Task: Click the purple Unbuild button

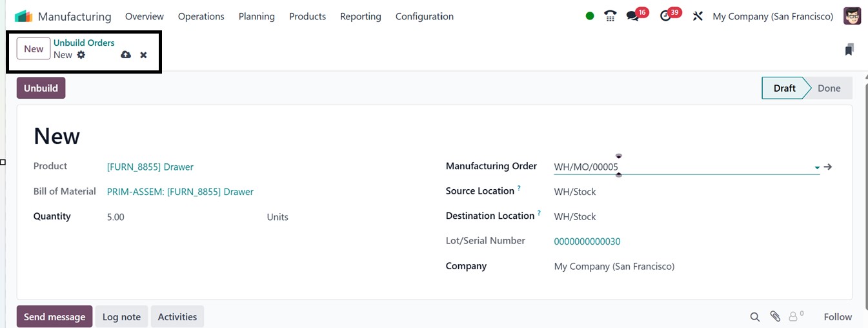Action: 41,88
